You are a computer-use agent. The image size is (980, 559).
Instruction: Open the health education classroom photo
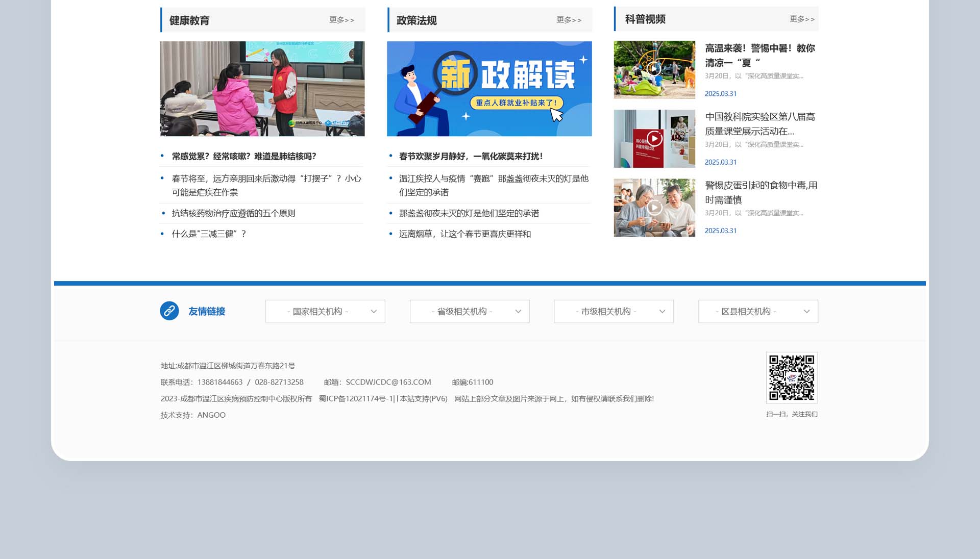[x=262, y=88]
